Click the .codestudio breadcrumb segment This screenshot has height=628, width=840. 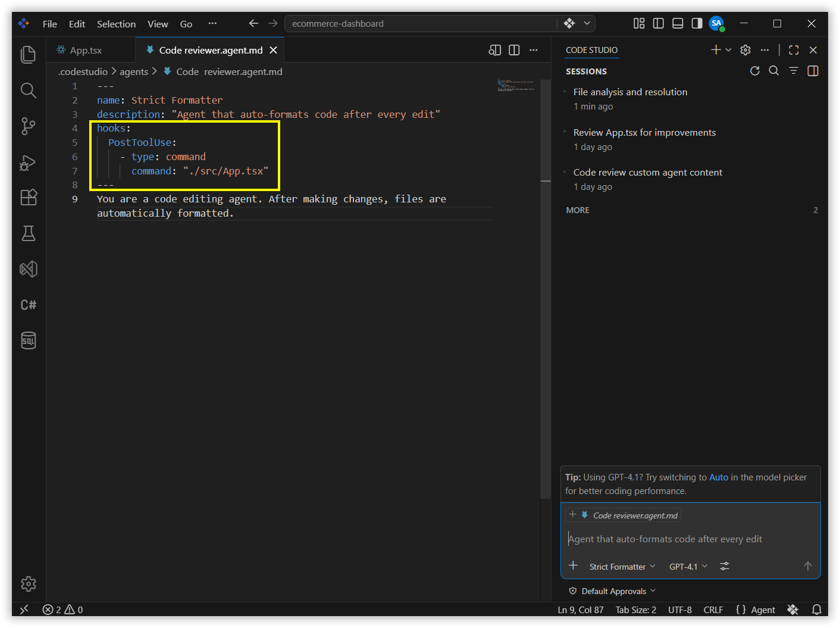click(x=83, y=71)
